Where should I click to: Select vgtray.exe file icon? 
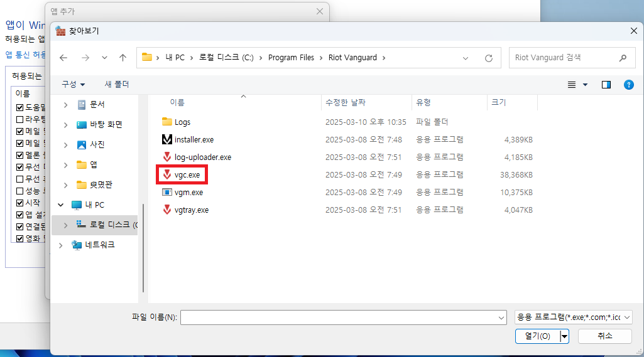pyautogui.click(x=166, y=210)
